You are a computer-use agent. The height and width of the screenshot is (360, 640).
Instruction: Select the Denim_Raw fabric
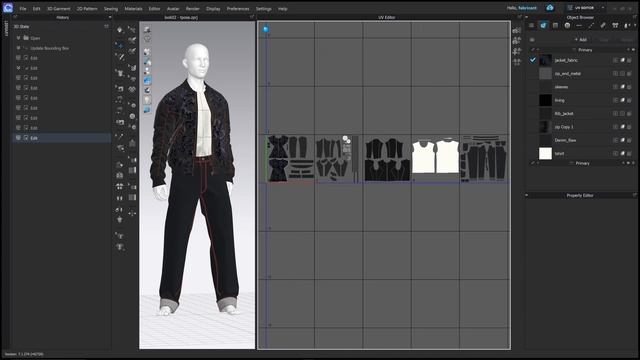[565, 140]
